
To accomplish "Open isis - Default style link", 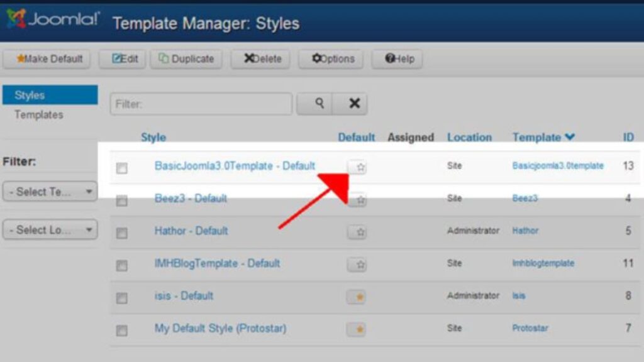I will [x=184, y=295].
